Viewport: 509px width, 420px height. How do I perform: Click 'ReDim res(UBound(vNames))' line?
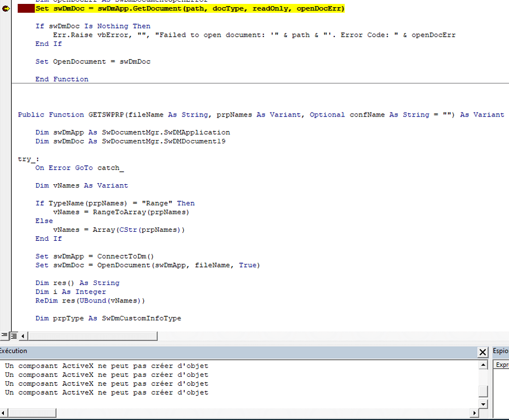(x=90, y=301)
